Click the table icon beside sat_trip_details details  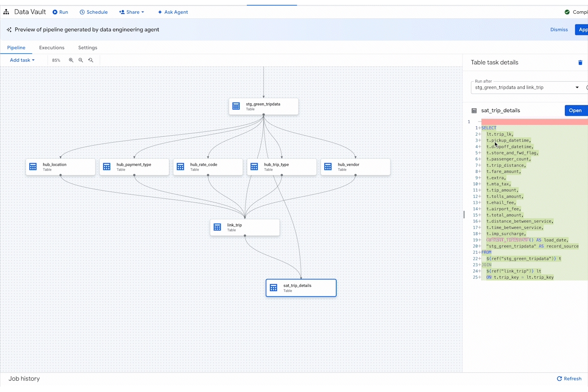[473, 110]
